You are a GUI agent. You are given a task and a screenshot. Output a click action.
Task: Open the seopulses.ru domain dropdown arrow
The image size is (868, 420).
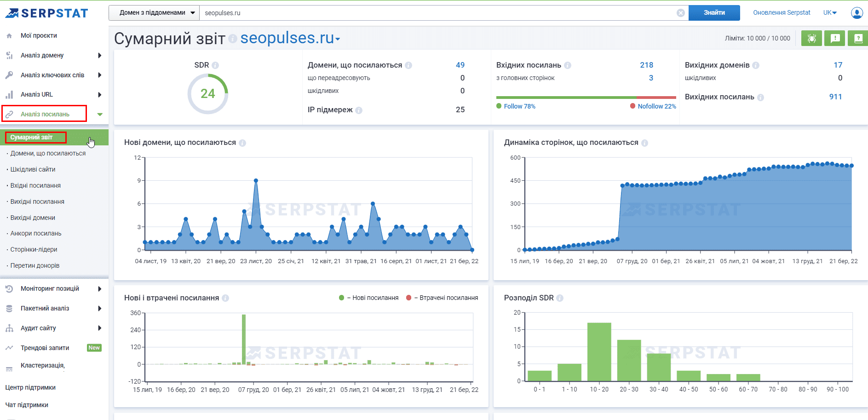[338, 39]
